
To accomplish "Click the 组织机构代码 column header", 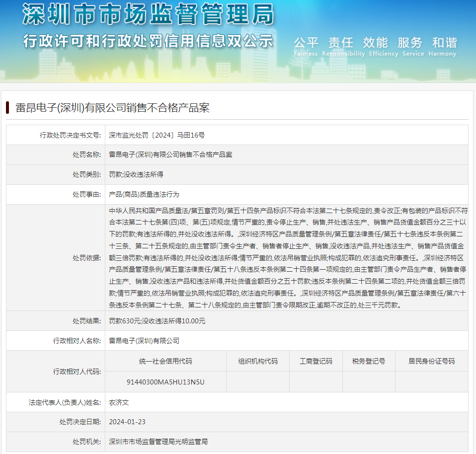I will 258,361.
